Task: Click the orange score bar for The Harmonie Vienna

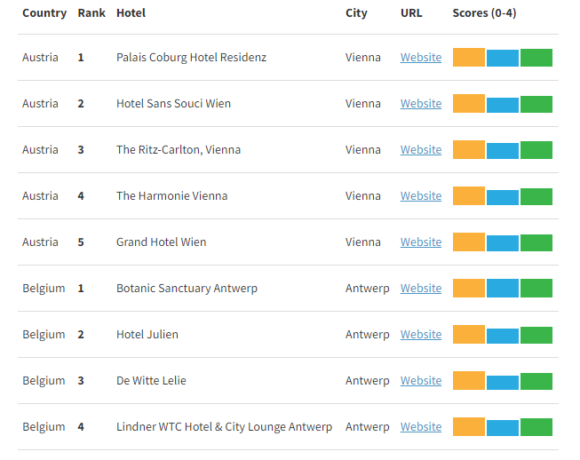Action: 469,196
